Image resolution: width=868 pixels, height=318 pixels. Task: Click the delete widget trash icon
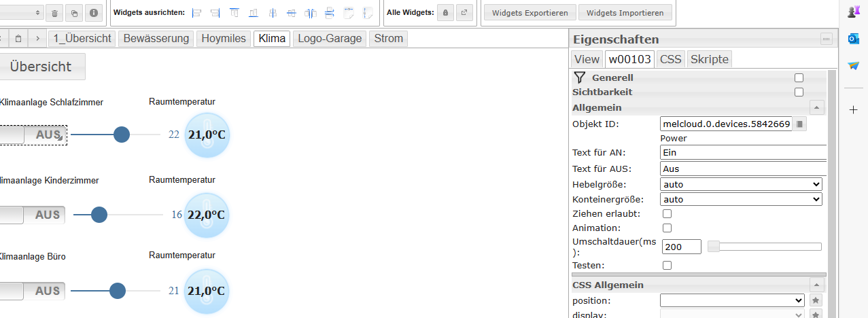(55, 13)
